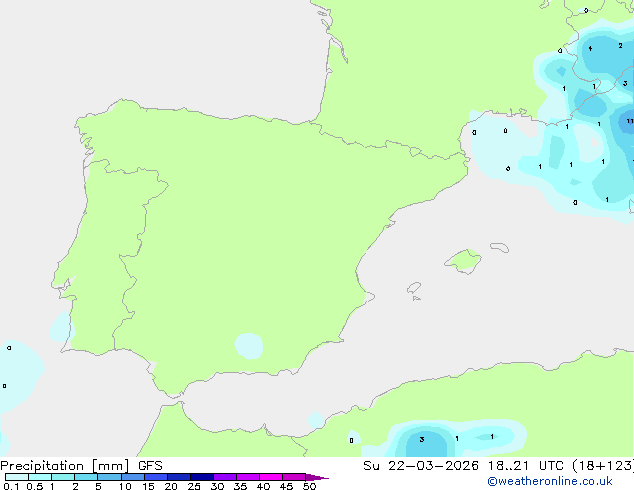Select the 20–25 mm legend swatch
Viewport: 634px width, 490px height.
(x=178, y=477)
